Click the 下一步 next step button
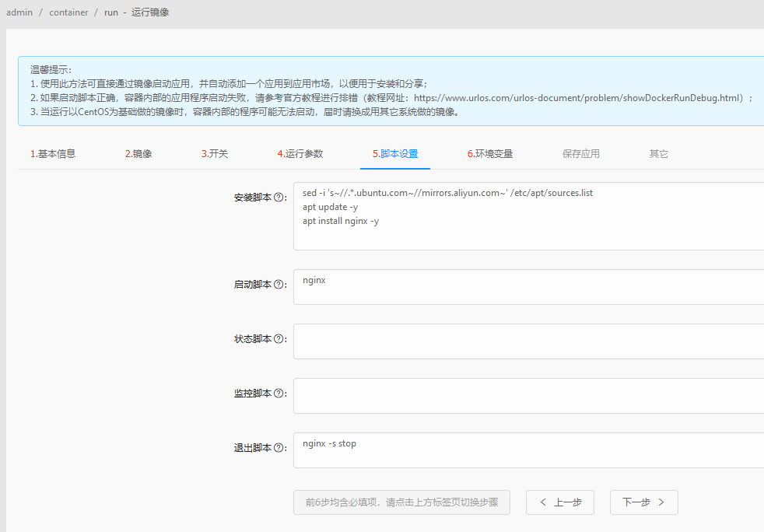Viewport: 764px width, 532px height. point(643,502)
